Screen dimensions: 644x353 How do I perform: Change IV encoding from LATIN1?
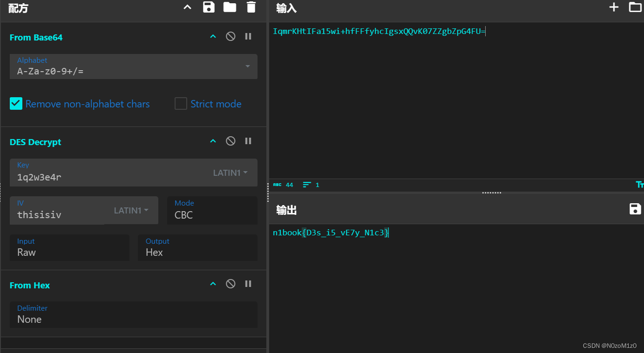tap(131, 210)
